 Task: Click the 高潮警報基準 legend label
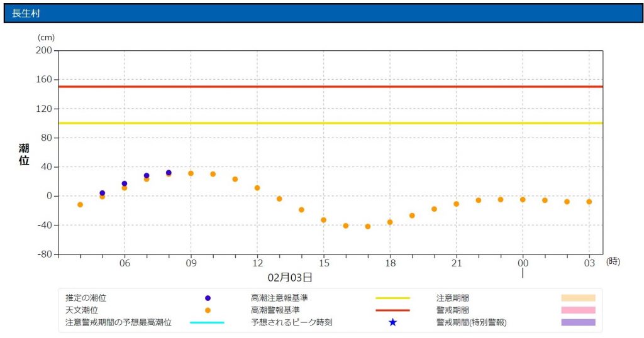275,310
